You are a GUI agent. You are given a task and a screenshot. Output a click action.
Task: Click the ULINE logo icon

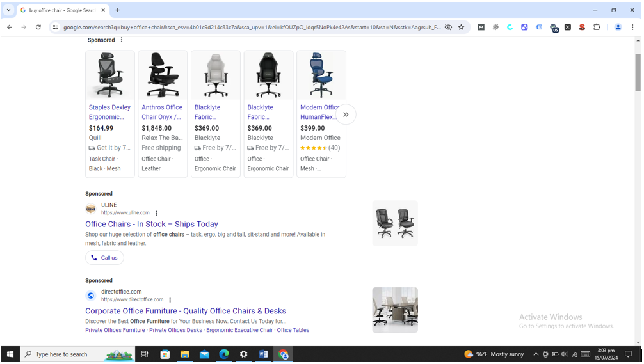pos(91,209)
